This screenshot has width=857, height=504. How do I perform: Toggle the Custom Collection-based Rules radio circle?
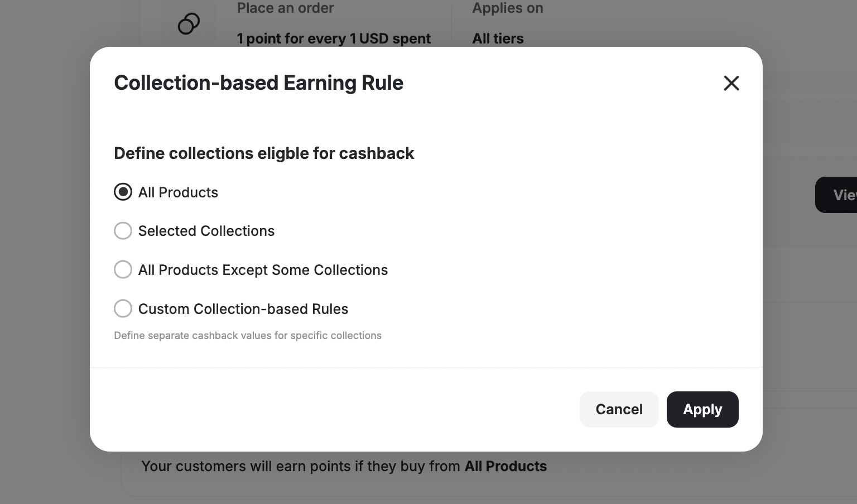(x=123, y=308)
